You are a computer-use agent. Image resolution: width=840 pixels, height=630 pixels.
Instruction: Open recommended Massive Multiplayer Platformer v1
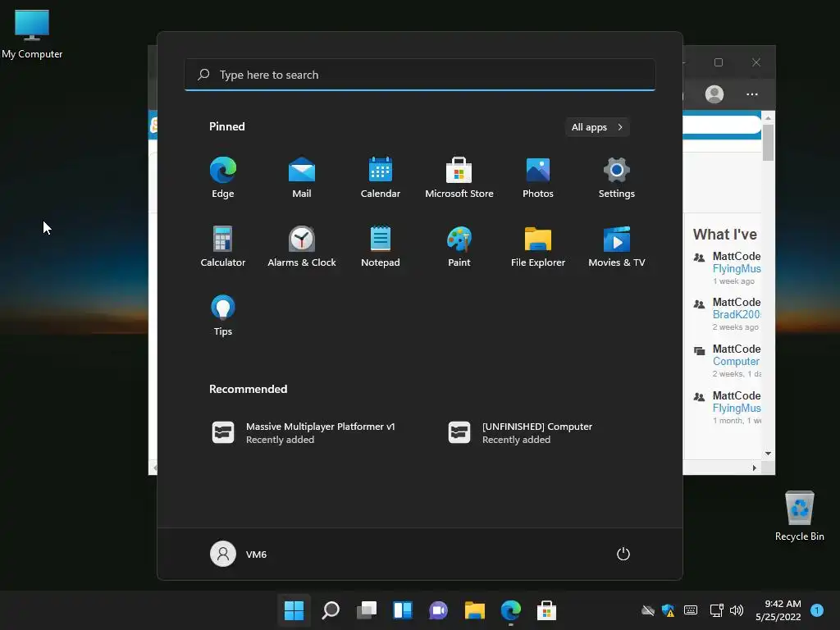coord(304,433)
